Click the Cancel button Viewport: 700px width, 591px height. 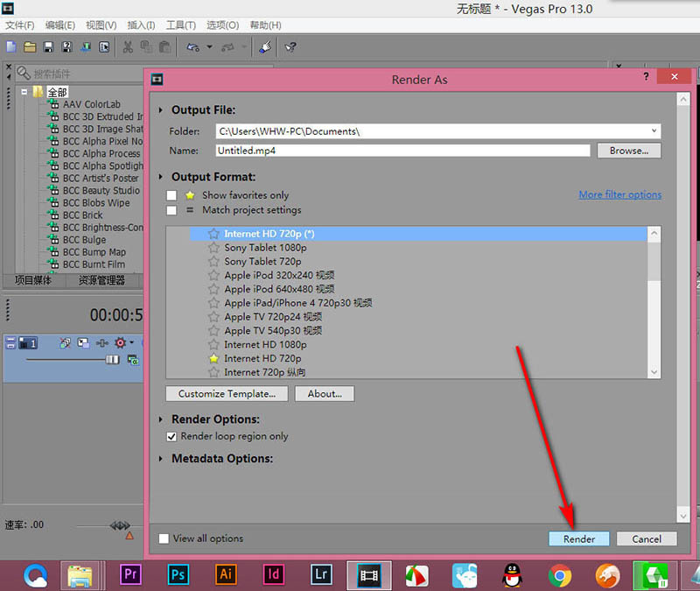tap(647, 538)
